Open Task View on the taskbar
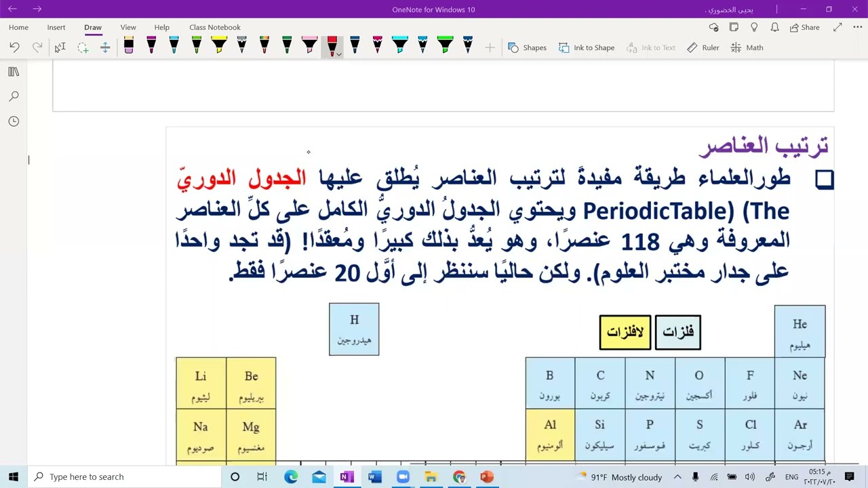The height and width of the screenshot is (488, 868). 262,476
